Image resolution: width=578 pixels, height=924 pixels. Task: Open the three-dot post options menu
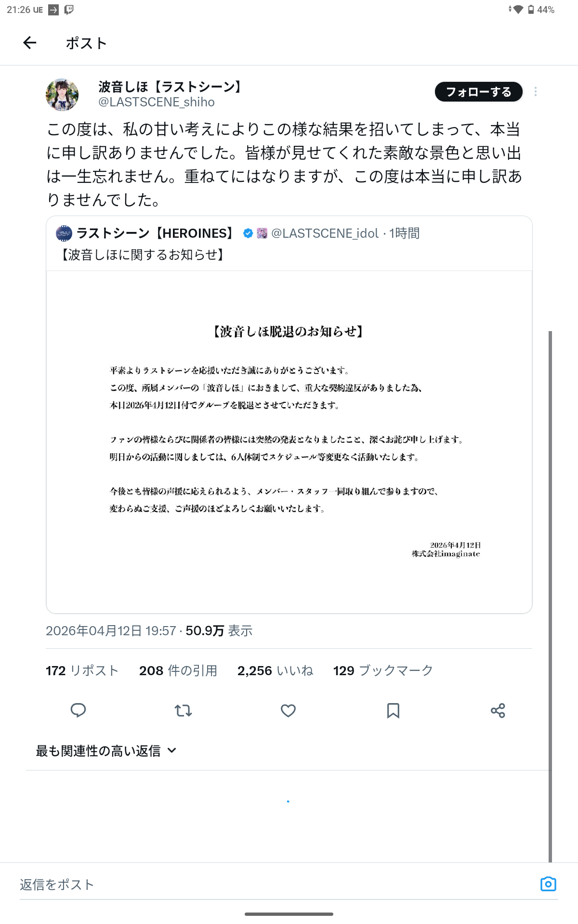pos(536,91)
